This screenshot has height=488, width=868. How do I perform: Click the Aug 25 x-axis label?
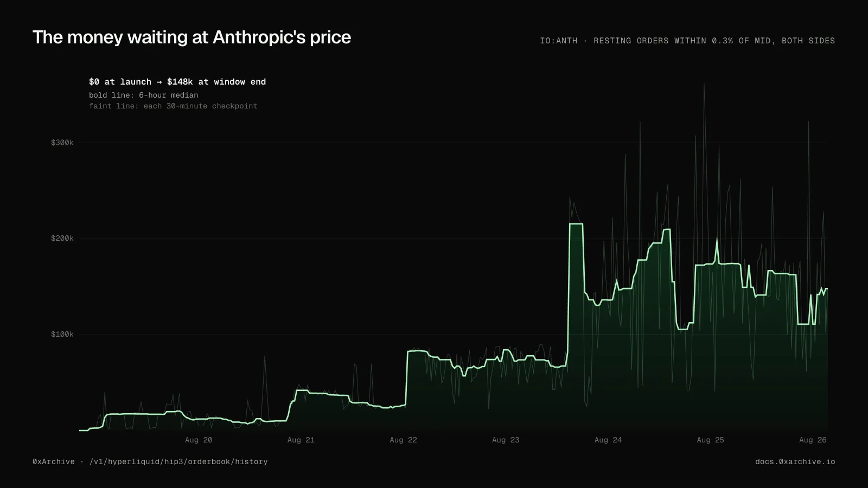(711, 440)
